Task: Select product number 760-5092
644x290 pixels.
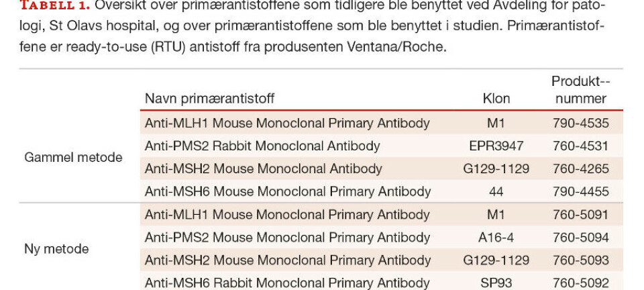Action: [x=580, y=283]
